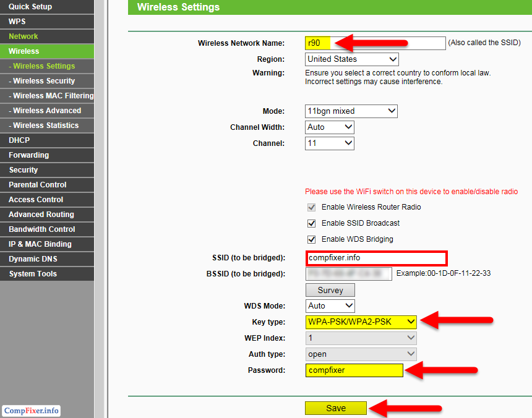The image size is (532, 418).
Task: Focus the SSID to be bridged field
Action: click(x=376, y=258)
